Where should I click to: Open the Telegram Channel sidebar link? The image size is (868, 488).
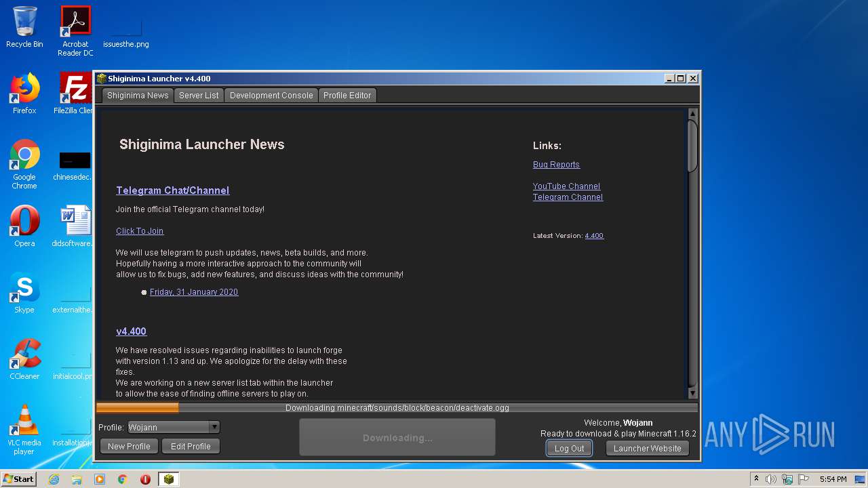point(568,197)
